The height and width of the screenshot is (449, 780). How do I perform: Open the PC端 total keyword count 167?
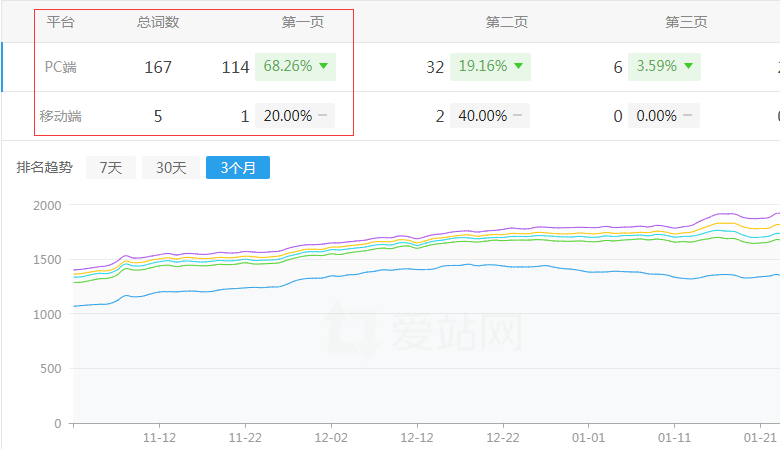[x=158, y=67]
